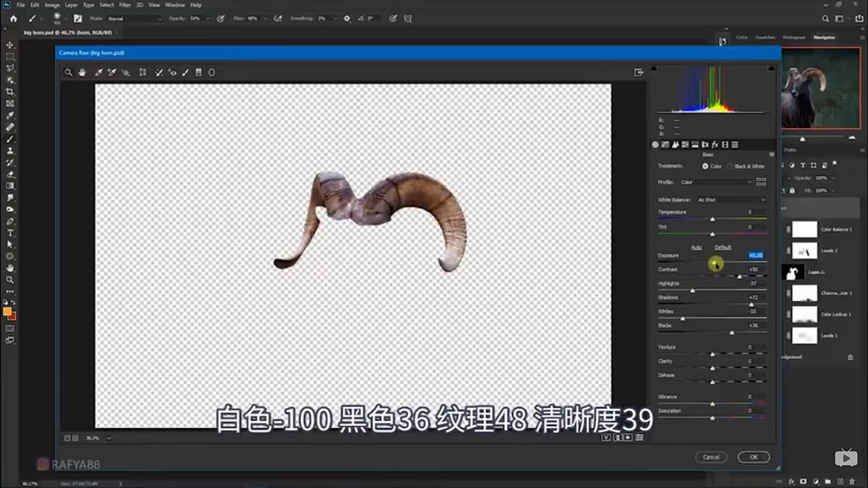Select the Zoom tool in Camera Raw

point(69,72)
